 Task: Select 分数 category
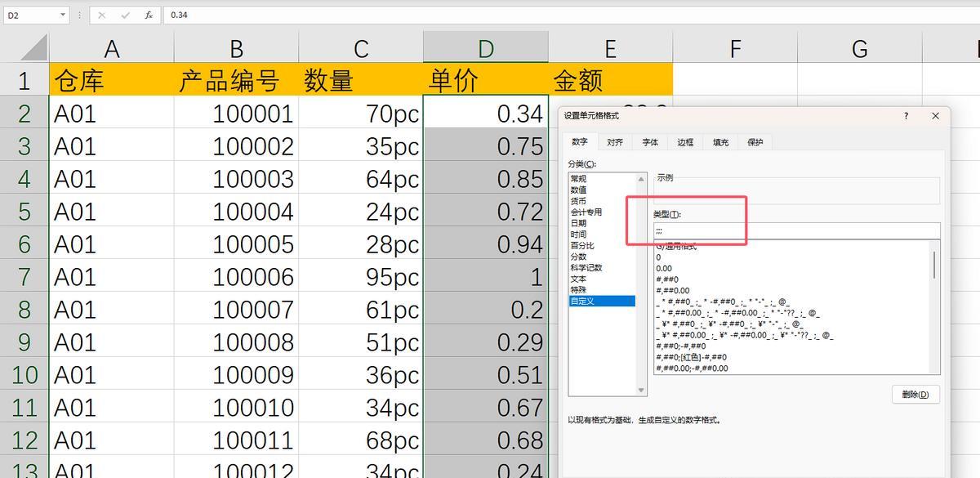(602, 257)
